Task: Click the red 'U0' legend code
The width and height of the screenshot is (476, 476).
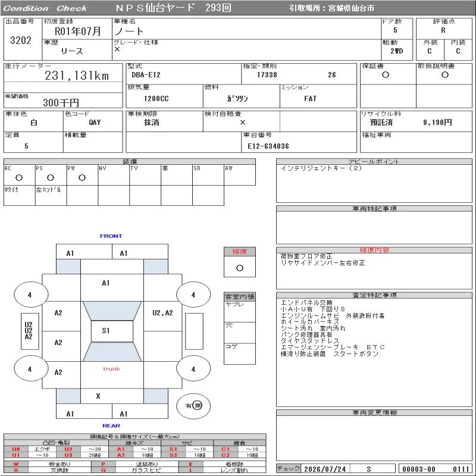Action: point(16,449)
